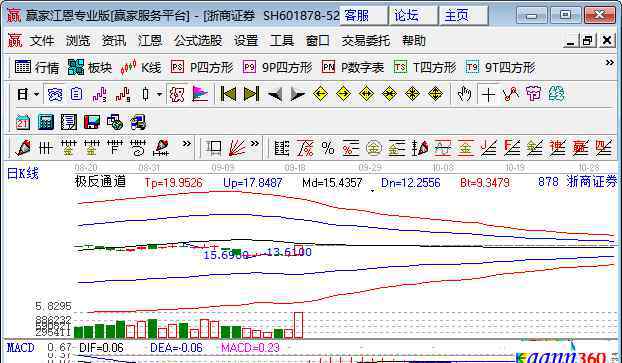
Task: Open the 9T四方形 tool
Action: click(x=501, y=67)
